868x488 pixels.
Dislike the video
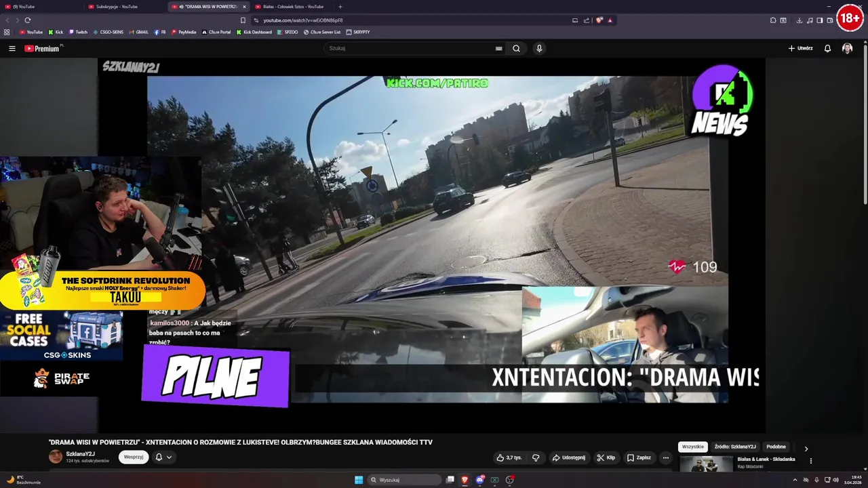tap(536, 457)
